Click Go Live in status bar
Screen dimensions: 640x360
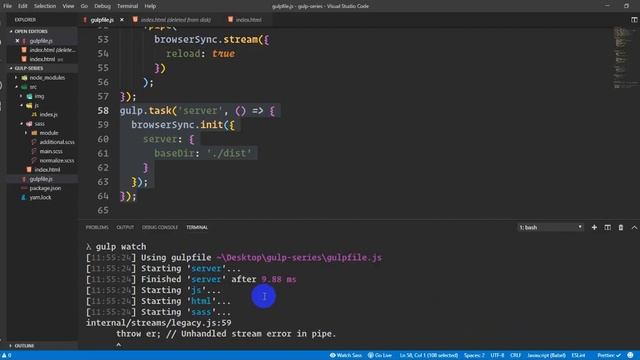click(380, 356)
